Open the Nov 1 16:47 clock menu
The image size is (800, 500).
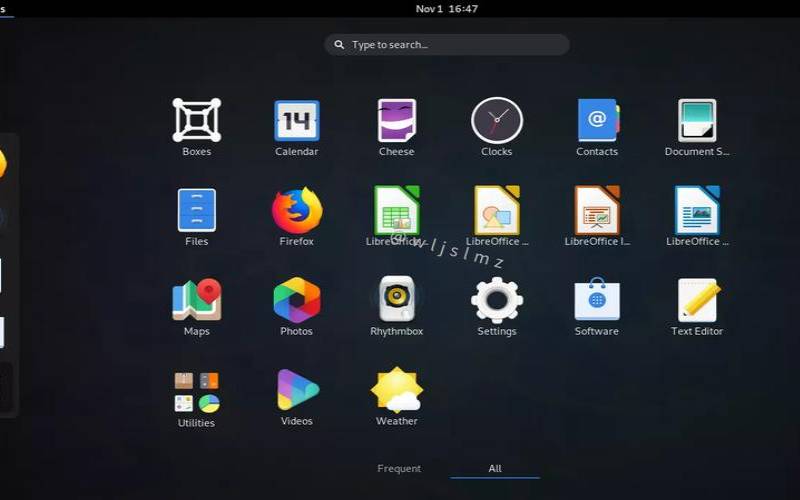coord(446,9)
